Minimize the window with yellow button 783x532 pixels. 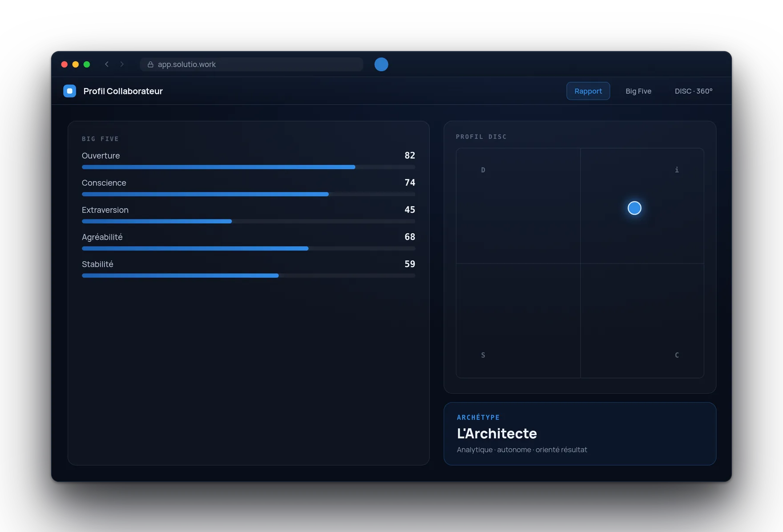(x=76, y=64)
